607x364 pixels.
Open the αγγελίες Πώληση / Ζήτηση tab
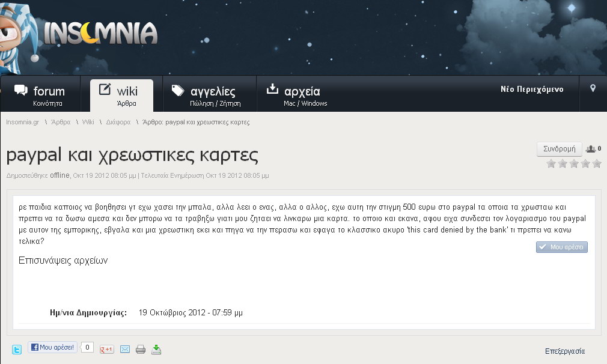click(x=209, y=96)
